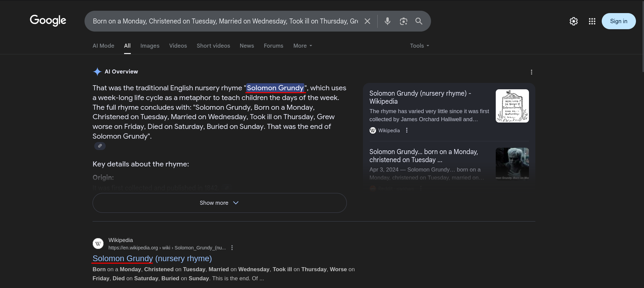This screenshot has width=644, height=288.
Task: Click inside the search query field
Action: (225, 21)
